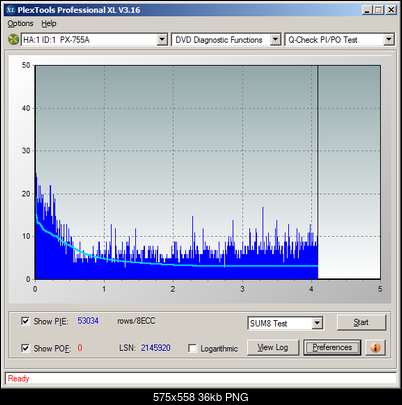Click the y-axis label 50

(x=26, y=65)
